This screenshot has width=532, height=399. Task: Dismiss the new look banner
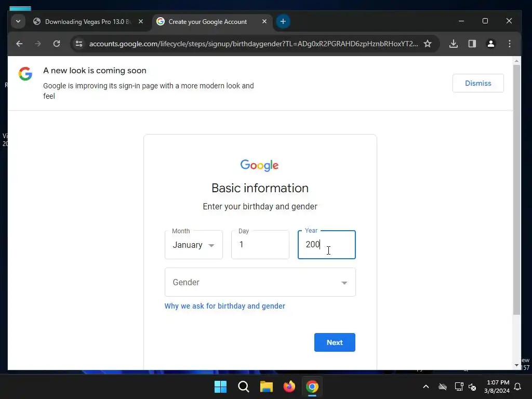(x=478, y=83)
